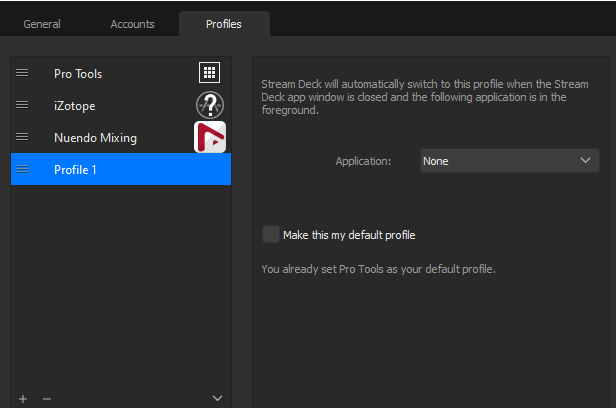Select the Nuendo Mixing profile
Image resolution: width=616 pixels, height=408 pixels.
[x=121, y=137]
